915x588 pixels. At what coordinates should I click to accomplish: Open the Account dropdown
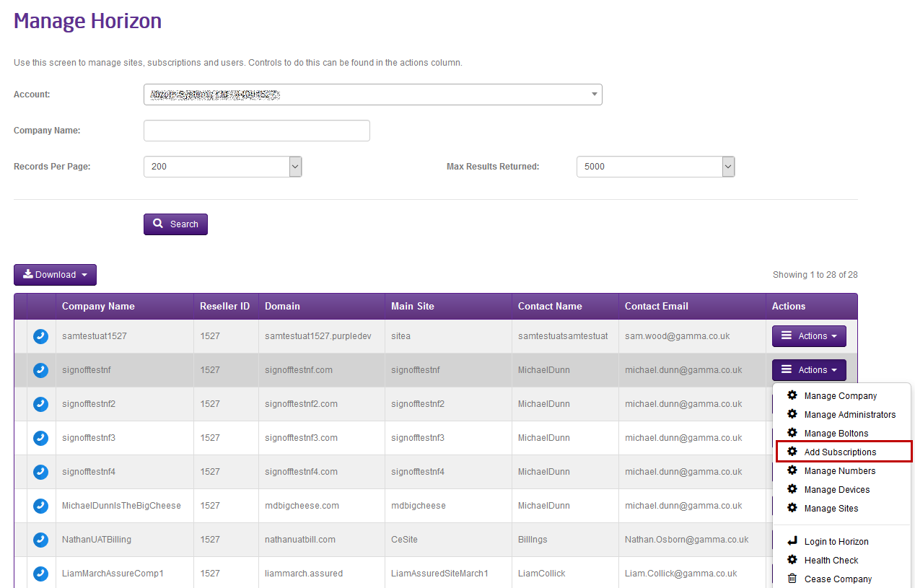coord(372,95)
